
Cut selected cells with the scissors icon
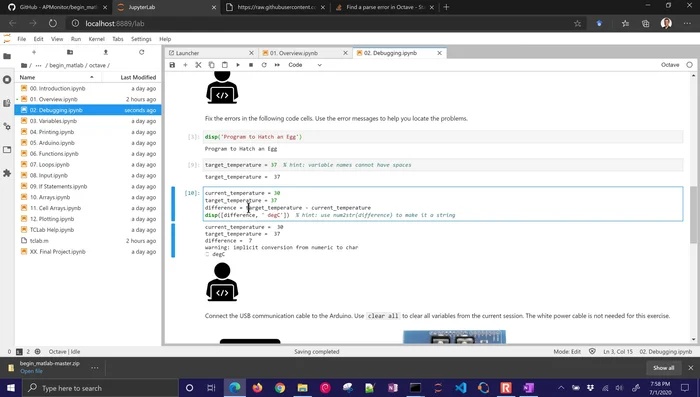198,65
